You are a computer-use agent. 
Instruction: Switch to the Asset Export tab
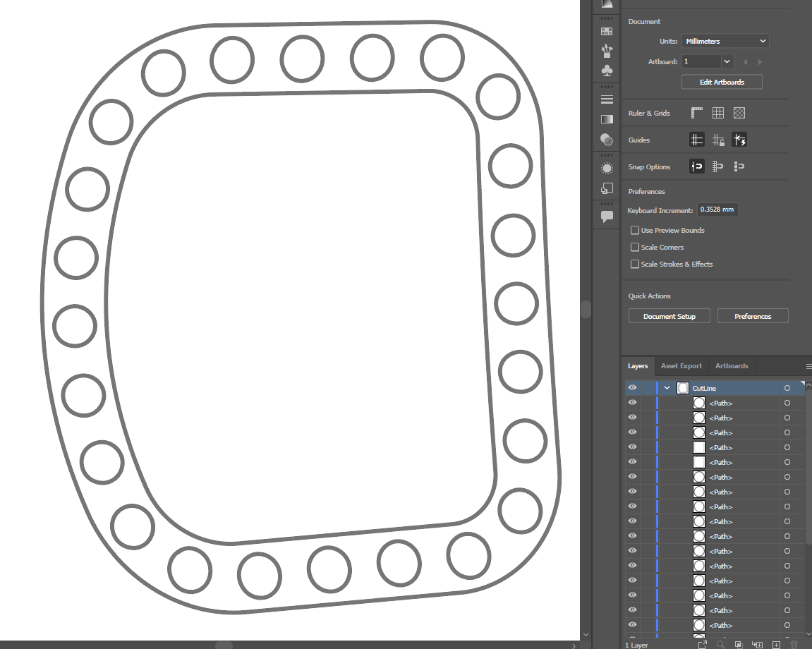click(681, 366)
